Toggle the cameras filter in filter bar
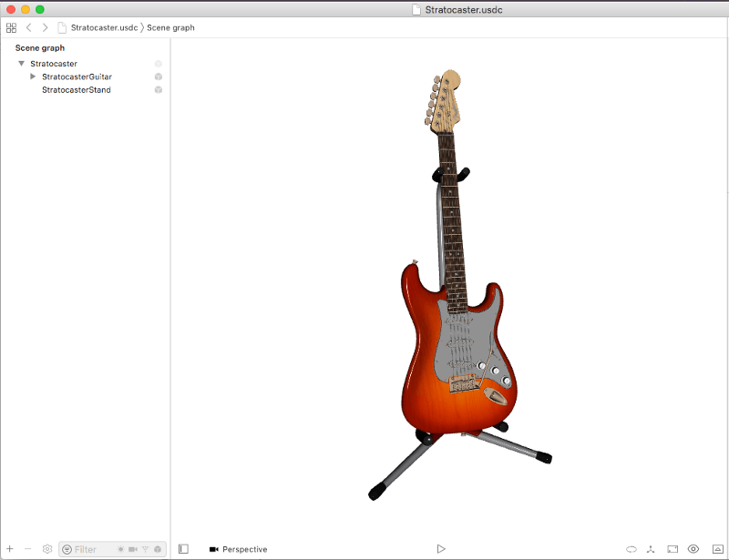This screenshot has height=560, width=729. (x=133, y=549)
